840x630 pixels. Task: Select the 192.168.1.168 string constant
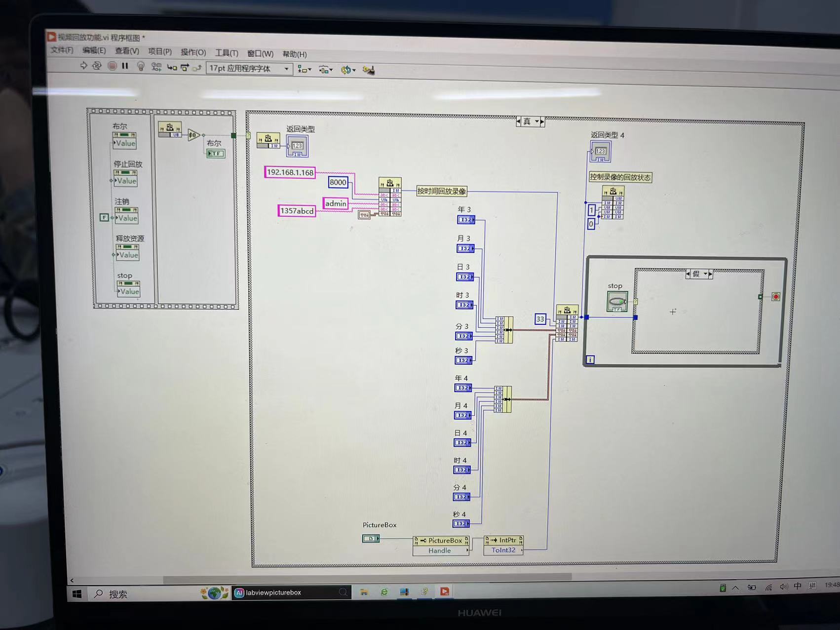[290, 172]
